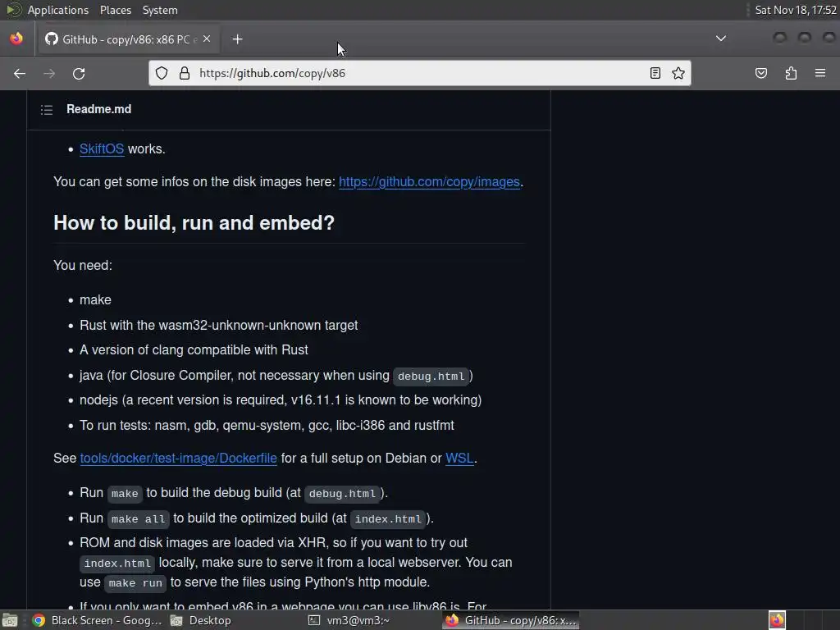Open the Pocket save icon
The image size is (840, 630).
761,73
